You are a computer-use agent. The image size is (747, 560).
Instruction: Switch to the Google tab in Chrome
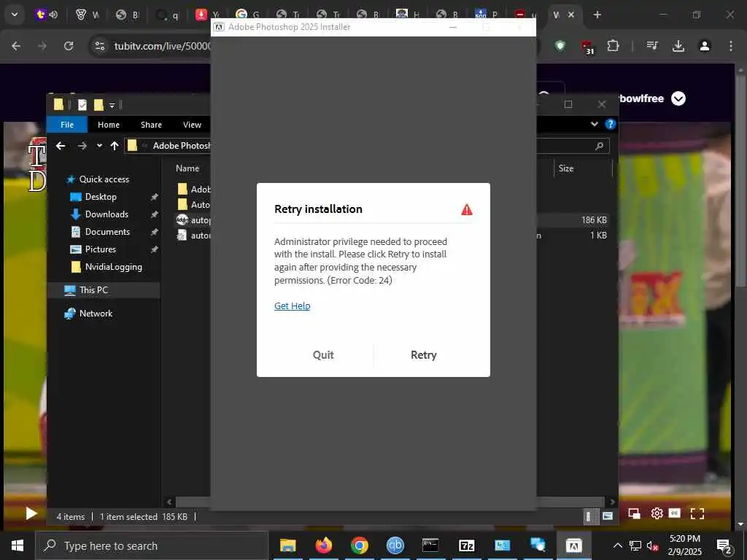tap(247, 15)
